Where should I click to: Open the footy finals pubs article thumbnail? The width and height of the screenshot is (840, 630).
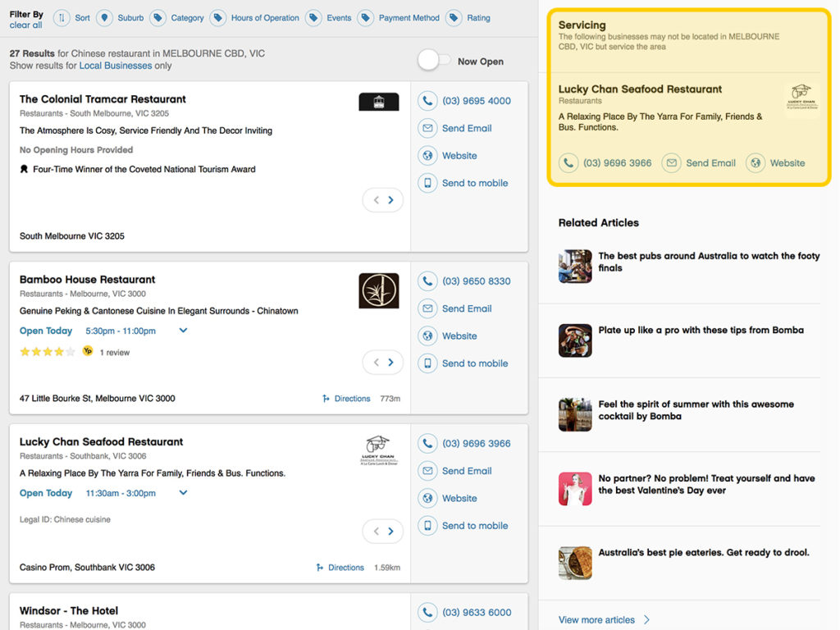tap(575, 267)
